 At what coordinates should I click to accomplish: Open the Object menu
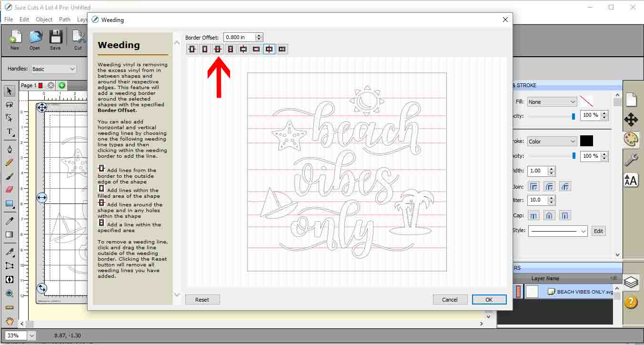[44, 20]
